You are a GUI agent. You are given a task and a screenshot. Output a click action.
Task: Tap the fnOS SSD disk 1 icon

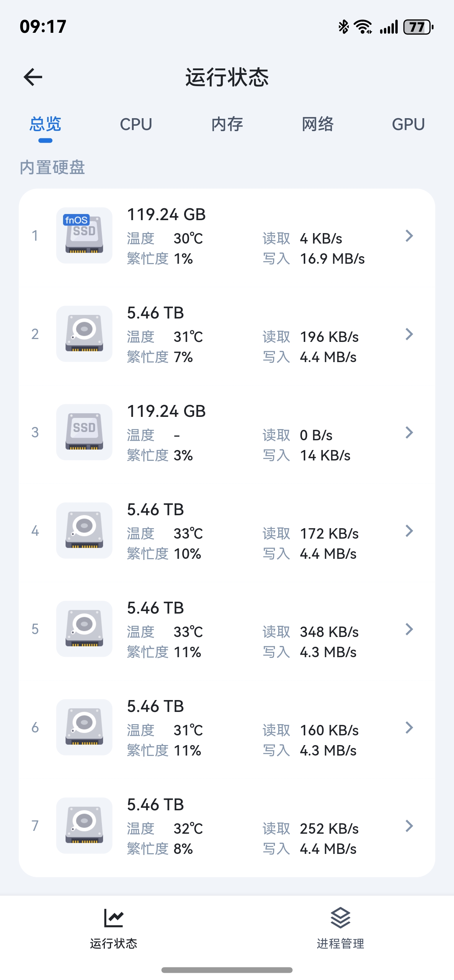pyautogui.click(x=84, y=236)
